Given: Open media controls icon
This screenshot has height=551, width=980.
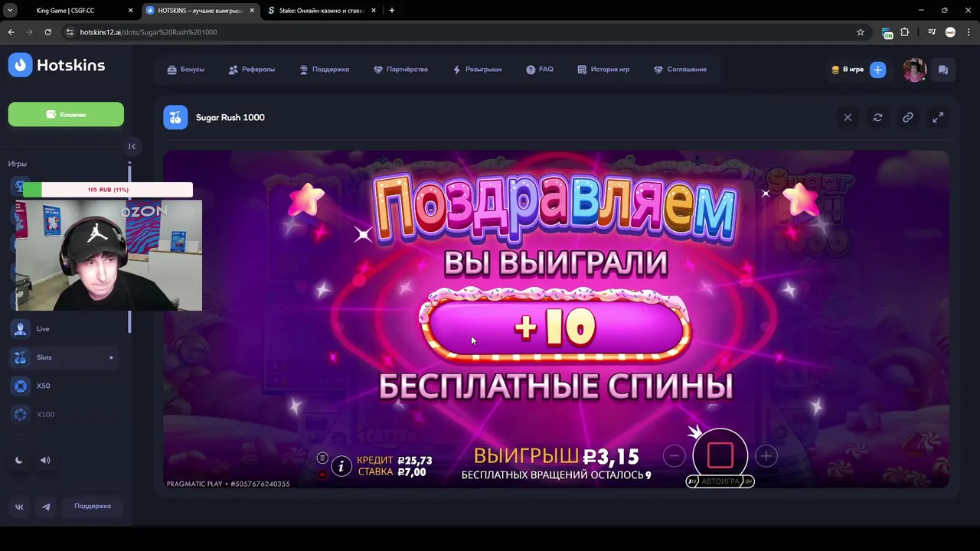Looking at the screenshot, I should 932,32.
